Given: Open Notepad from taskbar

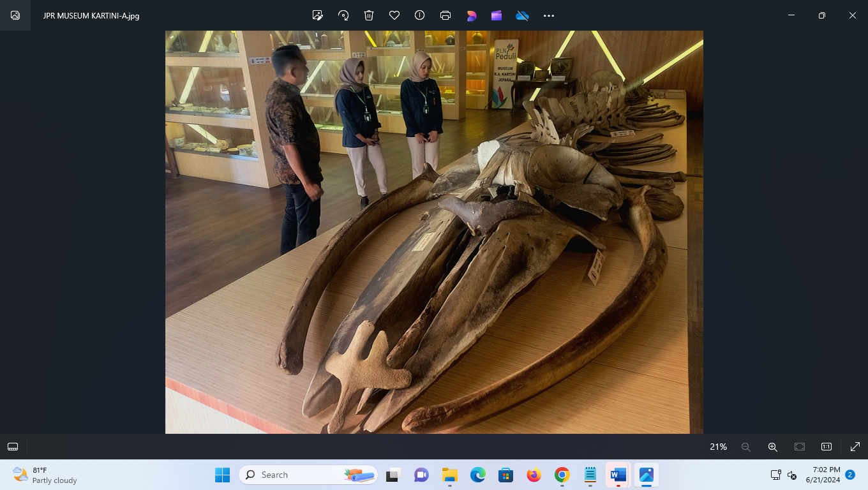Looking at the screenshot, I should [x=590, y=475].
